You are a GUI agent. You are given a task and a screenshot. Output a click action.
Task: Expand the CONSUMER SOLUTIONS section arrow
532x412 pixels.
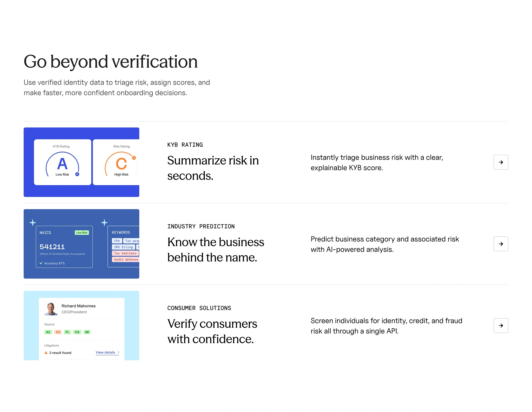(501, 326)
